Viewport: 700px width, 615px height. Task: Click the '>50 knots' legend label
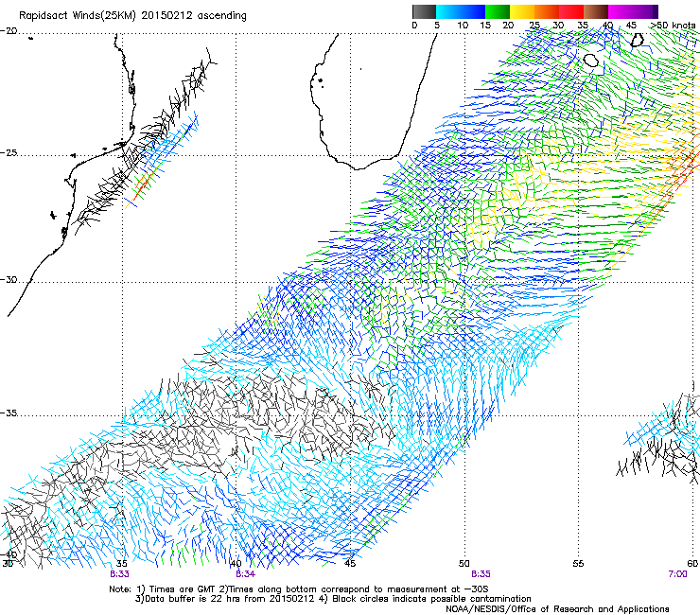tap(673, 26)
